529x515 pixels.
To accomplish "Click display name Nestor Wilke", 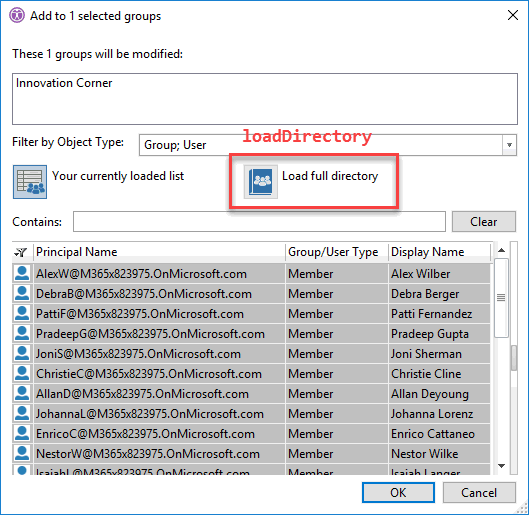I will 424,454.
